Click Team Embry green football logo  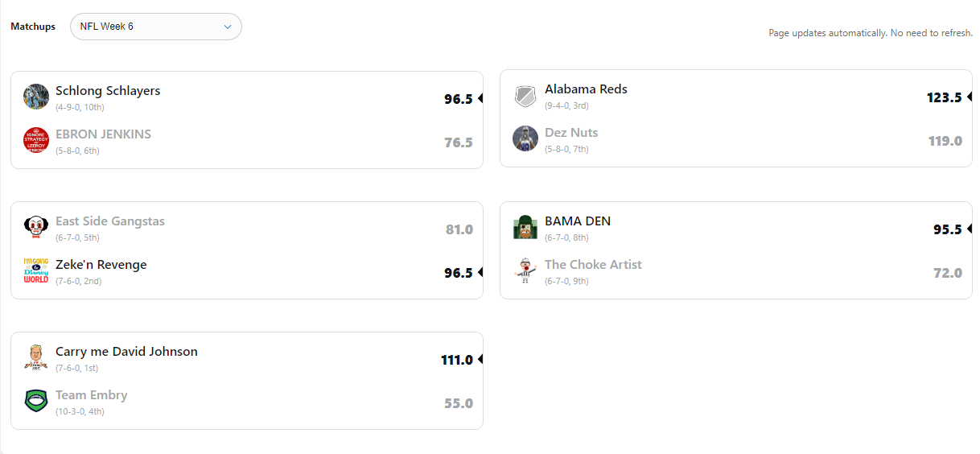tap(36, 401)
